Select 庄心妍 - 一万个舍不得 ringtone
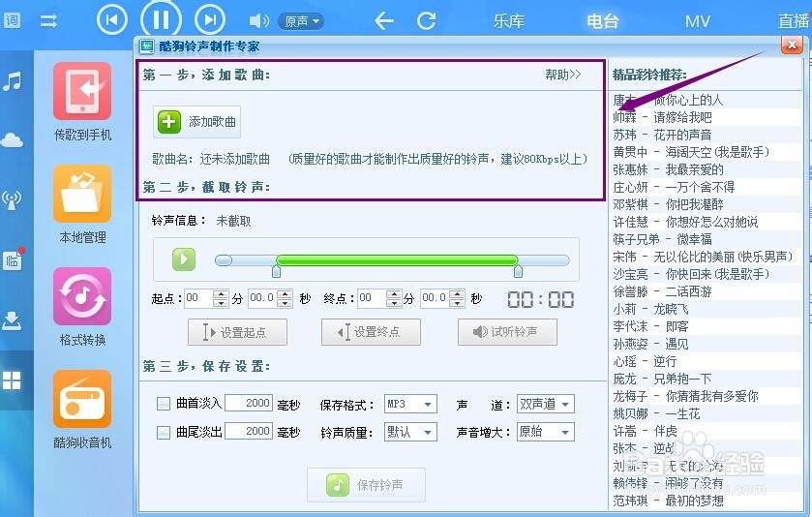This screenshot has width=812, height=517. point(674,187)
